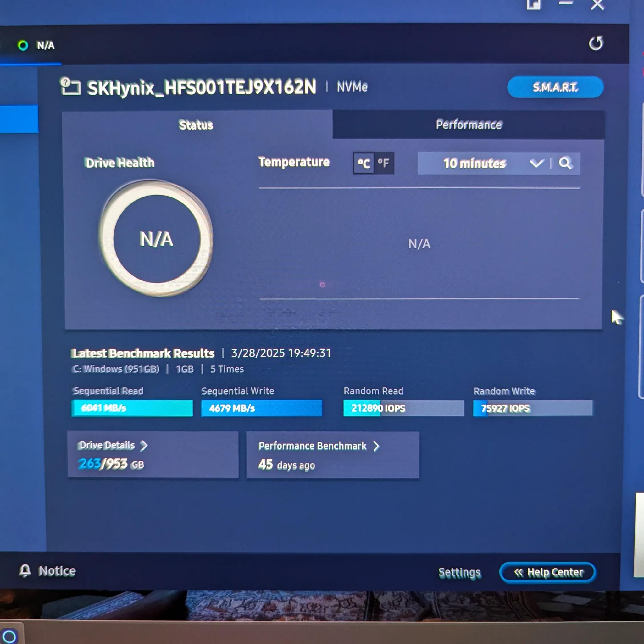Click the Drive Health N/A gauge
The height and width of the screenshot is (644, 644).
[156, 239]
